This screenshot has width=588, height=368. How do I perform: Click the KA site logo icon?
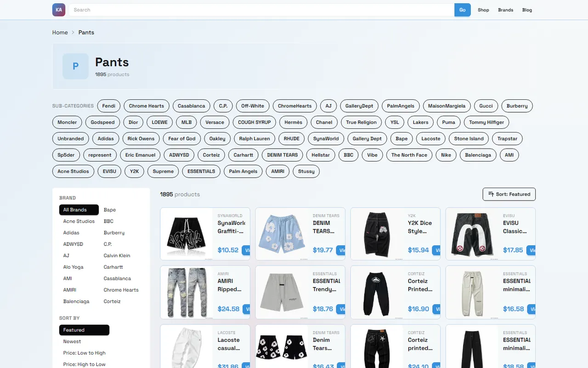coord(59,10)
